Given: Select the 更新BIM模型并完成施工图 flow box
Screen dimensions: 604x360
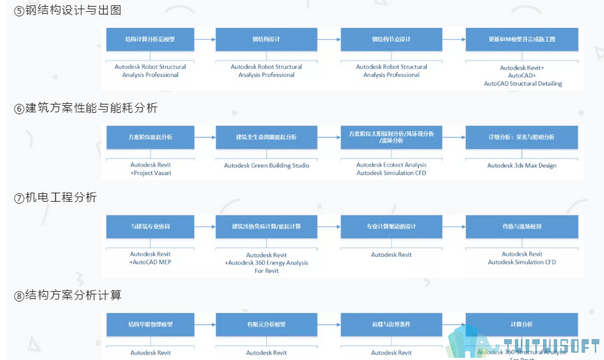Looking at the screenshot, I should point(522,39).
